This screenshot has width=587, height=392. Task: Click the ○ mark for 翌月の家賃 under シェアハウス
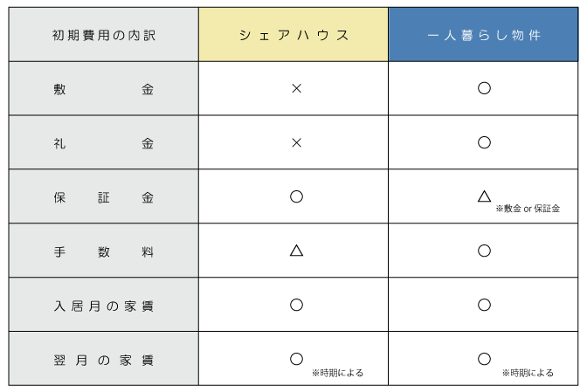(296, 359)
